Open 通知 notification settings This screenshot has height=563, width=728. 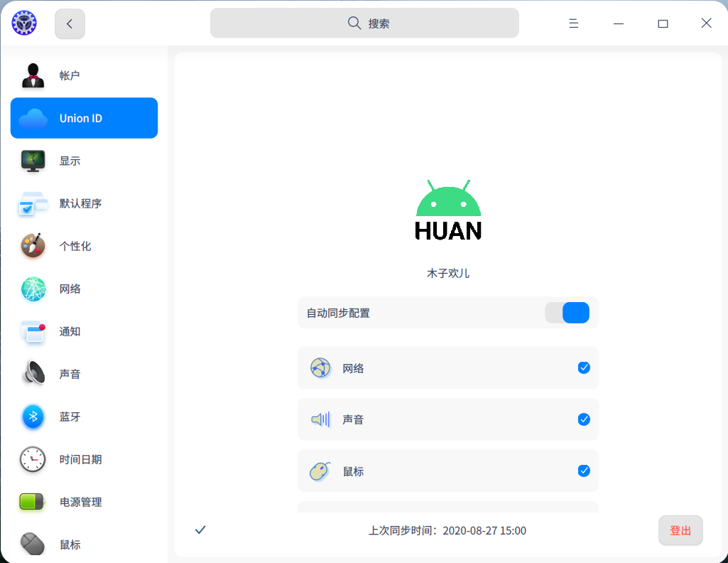[84, 332]
